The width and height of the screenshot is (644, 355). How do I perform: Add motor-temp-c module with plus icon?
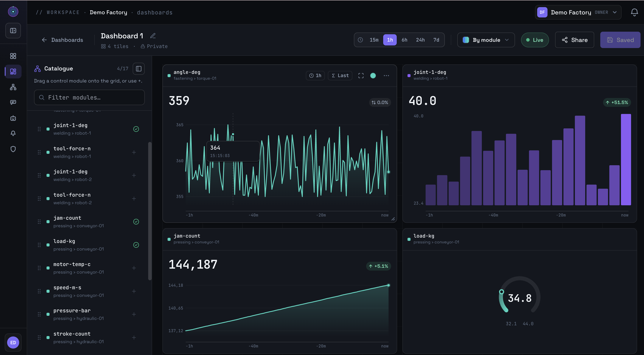click(x=134, y=268)
